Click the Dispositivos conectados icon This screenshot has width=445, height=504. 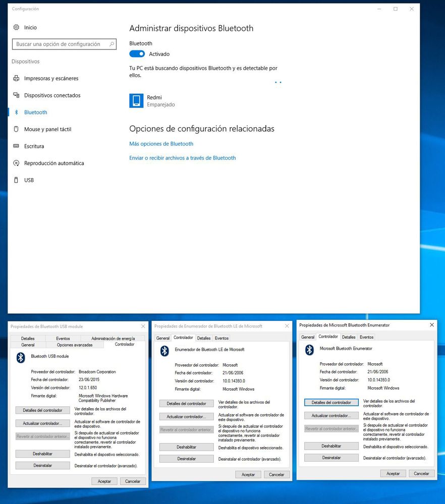16,95
